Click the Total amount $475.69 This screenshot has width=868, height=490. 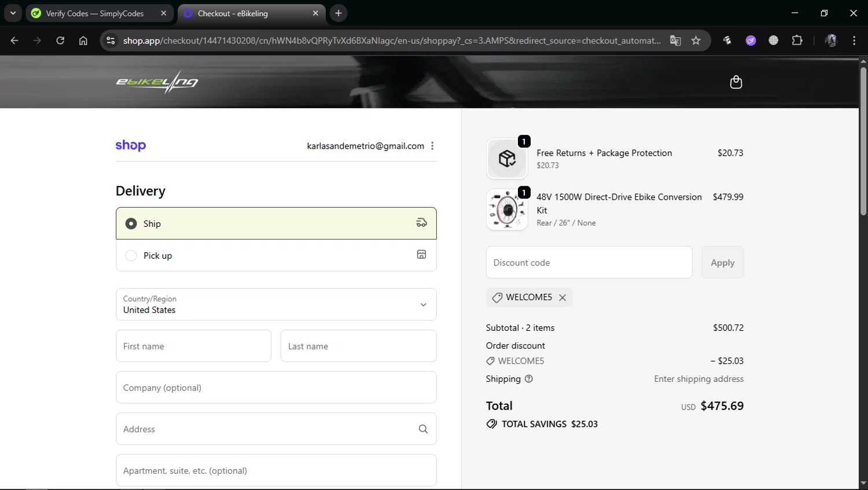722,406
